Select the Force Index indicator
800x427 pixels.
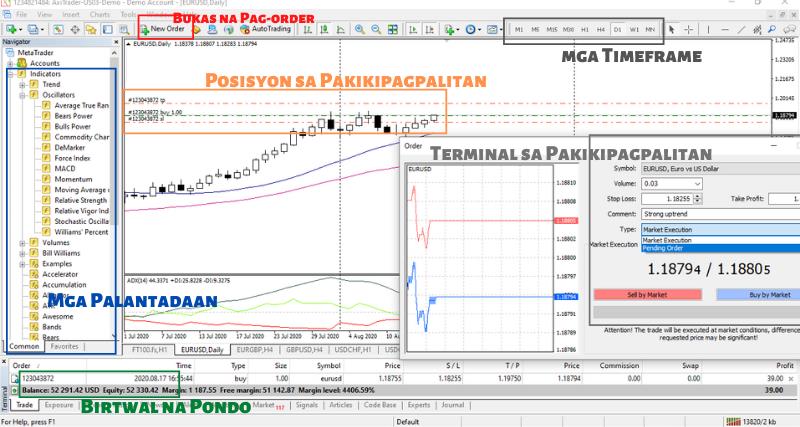(72, 158)
